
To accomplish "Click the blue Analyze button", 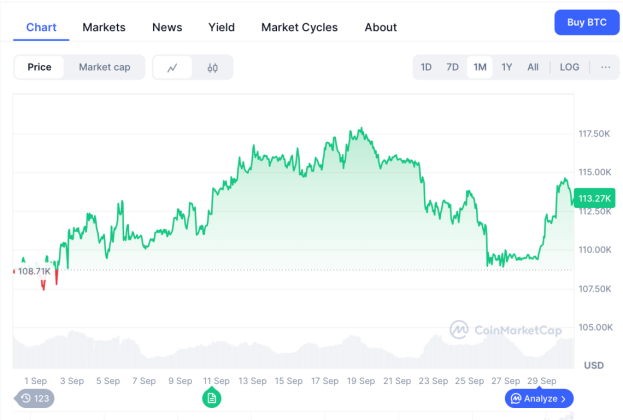I will tap(539, 398).
